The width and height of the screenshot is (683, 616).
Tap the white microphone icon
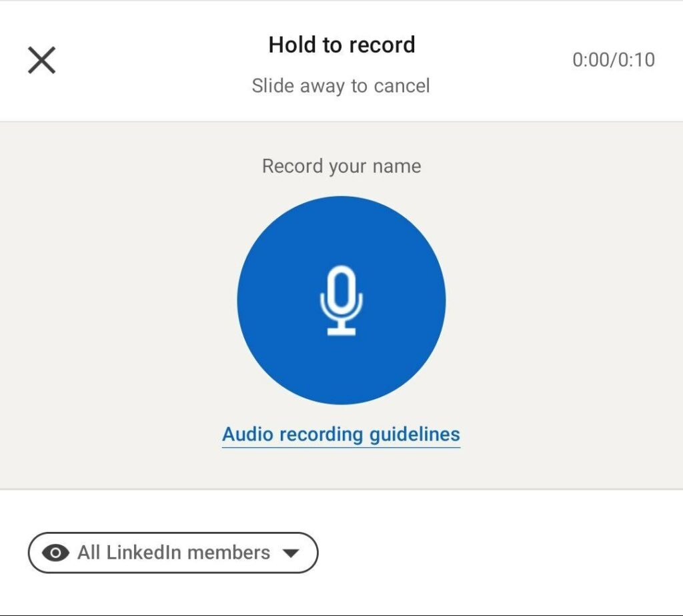pos(341,299)
